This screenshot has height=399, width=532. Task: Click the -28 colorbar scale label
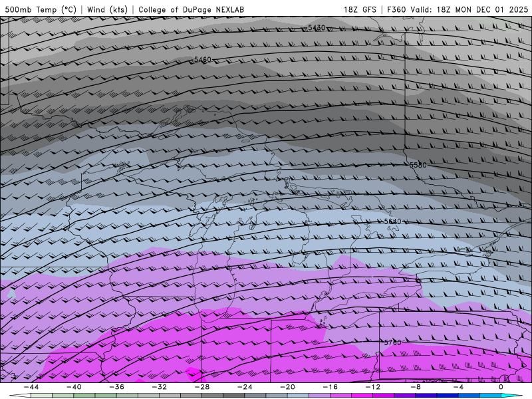coord(202,387)
